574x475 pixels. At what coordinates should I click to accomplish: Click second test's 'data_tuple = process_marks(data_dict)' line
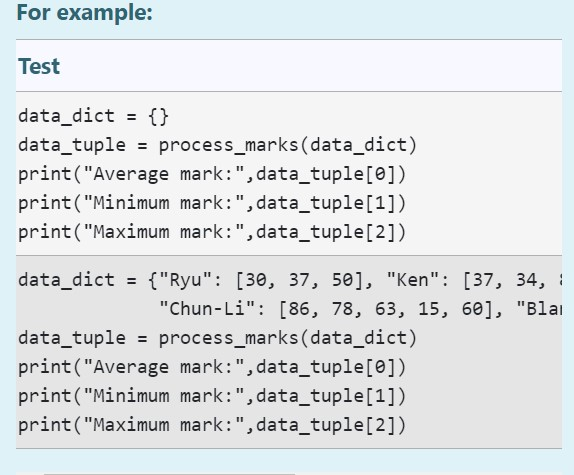(217, 338)
